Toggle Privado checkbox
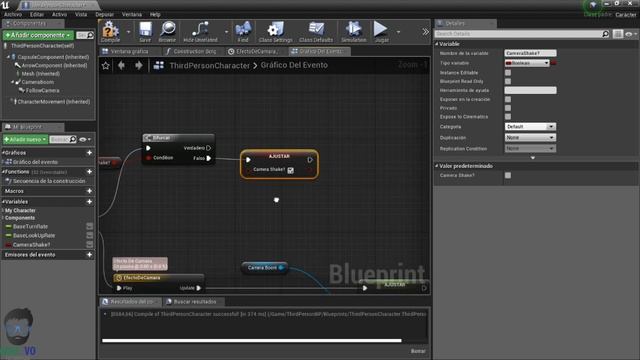The width and height of the screenshot is (640, 360). pyautogui.click(x=508, y=108)
